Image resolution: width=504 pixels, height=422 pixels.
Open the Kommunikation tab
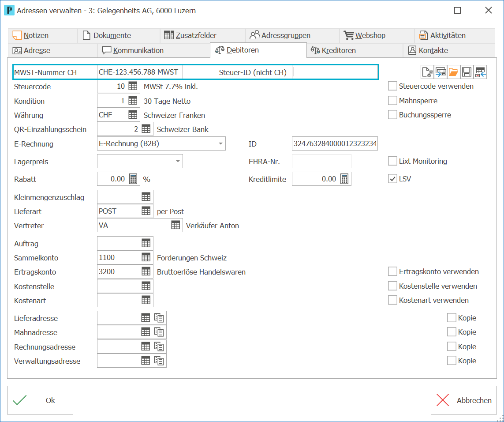pos(153,50)
